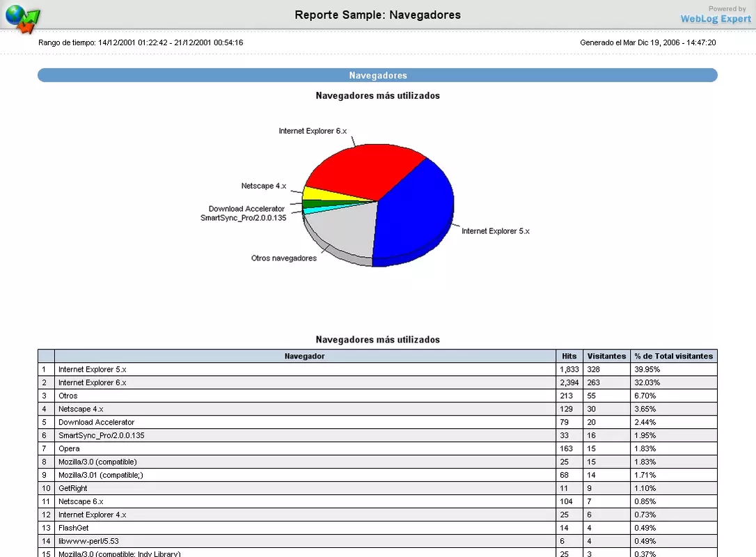Click the Netscape 6.x table entry
The image size is (756, 557).
coord(81,501)
